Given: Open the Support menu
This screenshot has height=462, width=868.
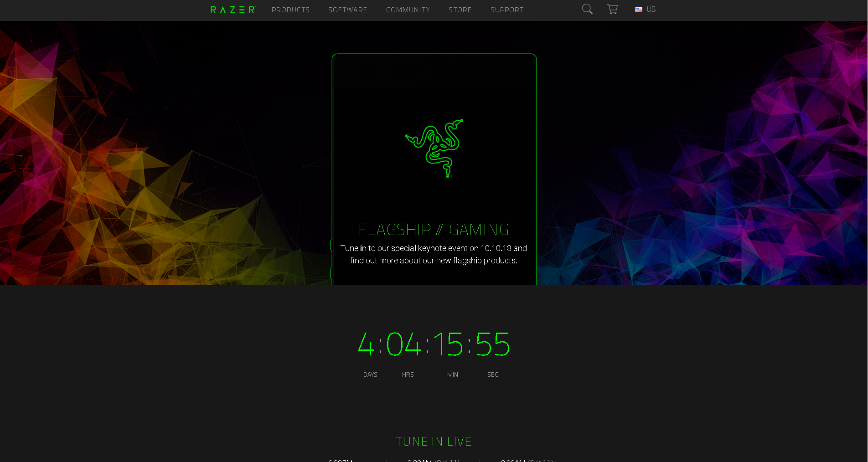Looking at the screenshot, I should click(x=507, y=10).
